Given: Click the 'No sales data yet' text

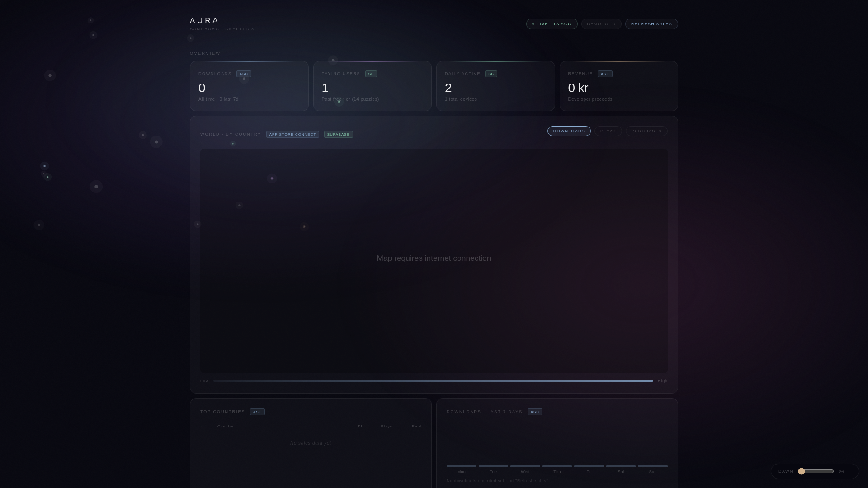Looking at the screenshot, I should 311,443.
